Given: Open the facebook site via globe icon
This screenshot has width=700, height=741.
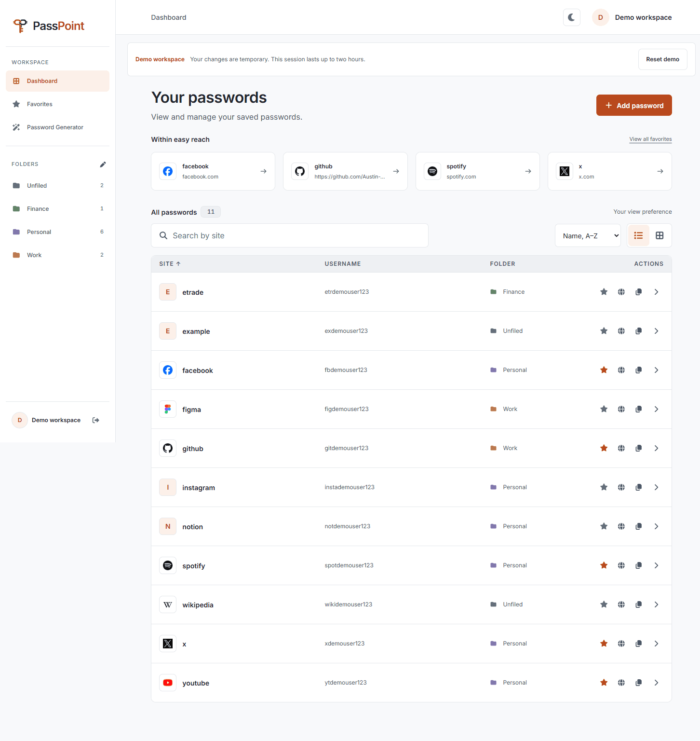Looking at the screenshot, I should point(621,370).
